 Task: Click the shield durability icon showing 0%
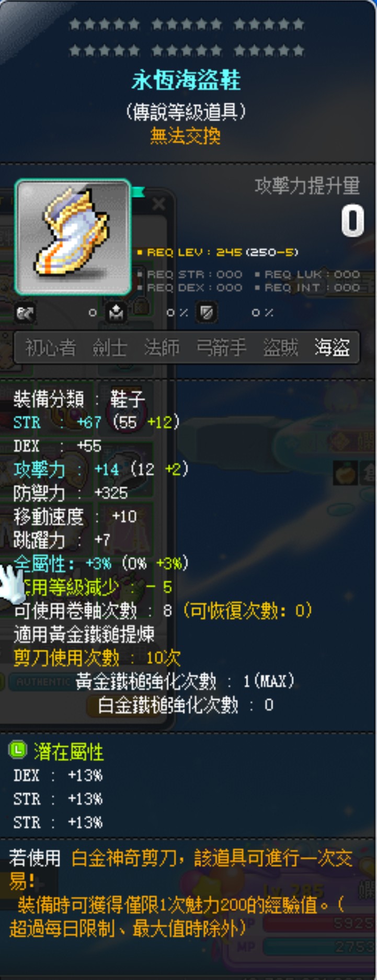click(207, 313)
